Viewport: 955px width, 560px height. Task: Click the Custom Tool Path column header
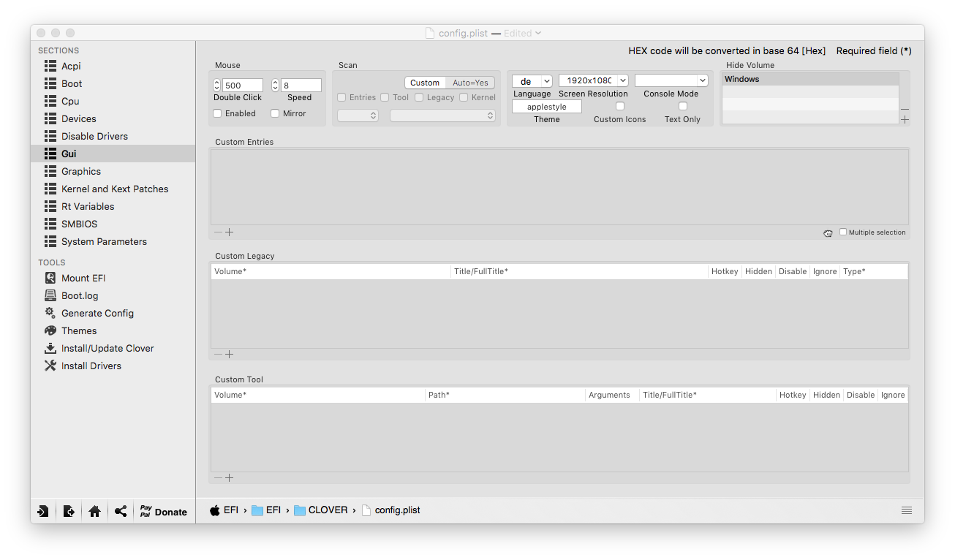point(505,395)
